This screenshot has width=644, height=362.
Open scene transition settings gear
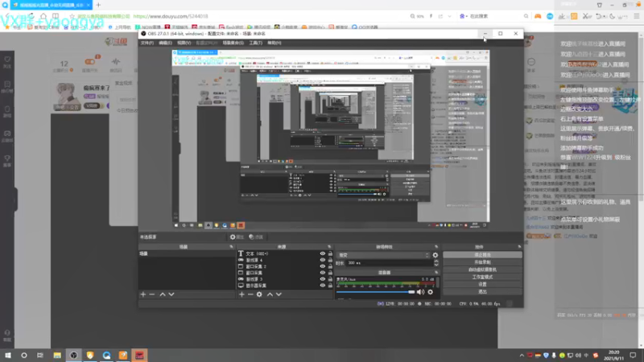coord(436,255)
